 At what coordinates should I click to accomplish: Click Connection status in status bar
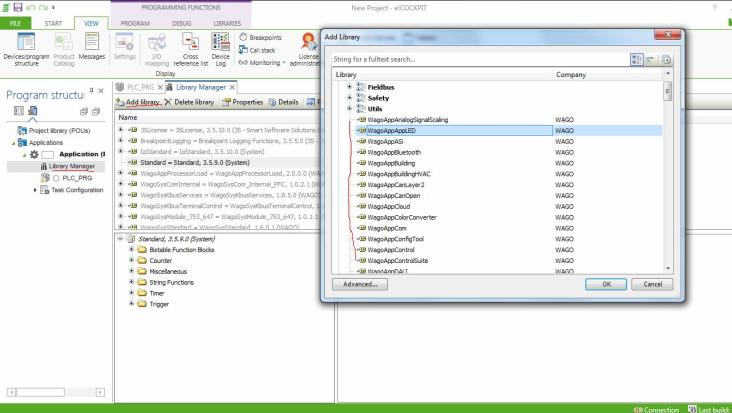pyautogui.click(x=657, y=409)
